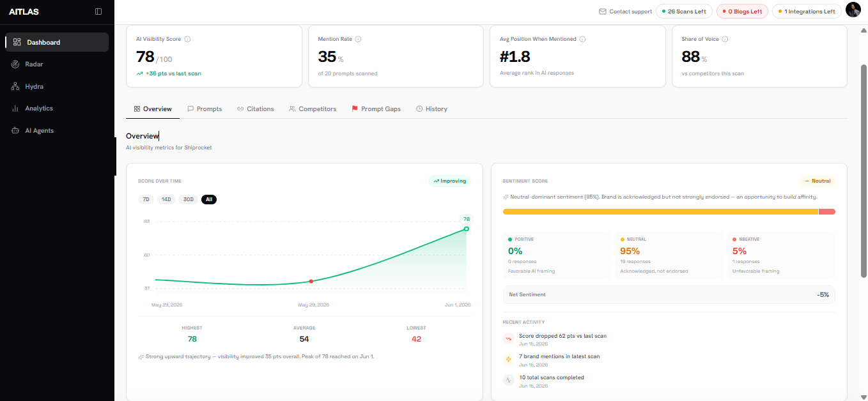
Task: Click the 0 Blogs Left badge
Action: [x=742, y=11]
